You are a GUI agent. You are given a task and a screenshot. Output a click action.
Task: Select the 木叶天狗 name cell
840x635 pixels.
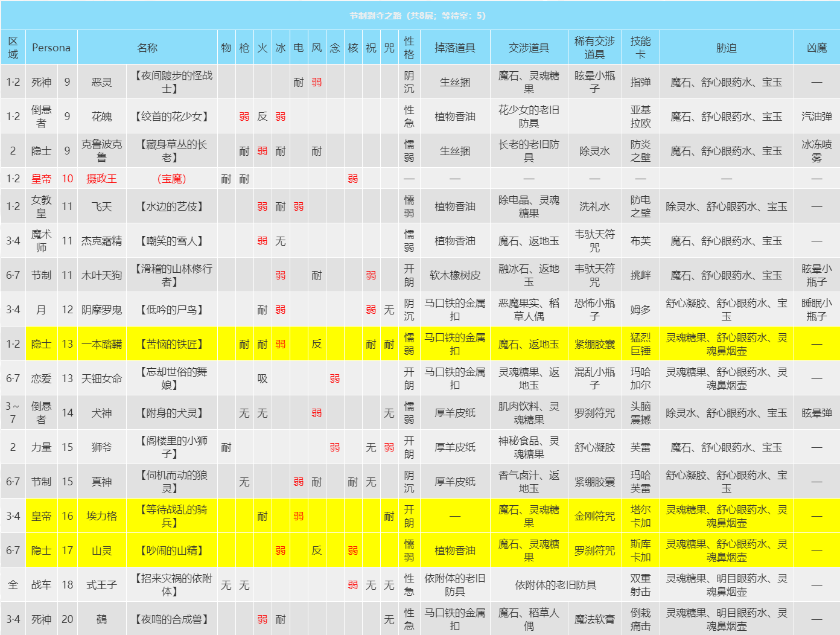click(x=102, y=275)
